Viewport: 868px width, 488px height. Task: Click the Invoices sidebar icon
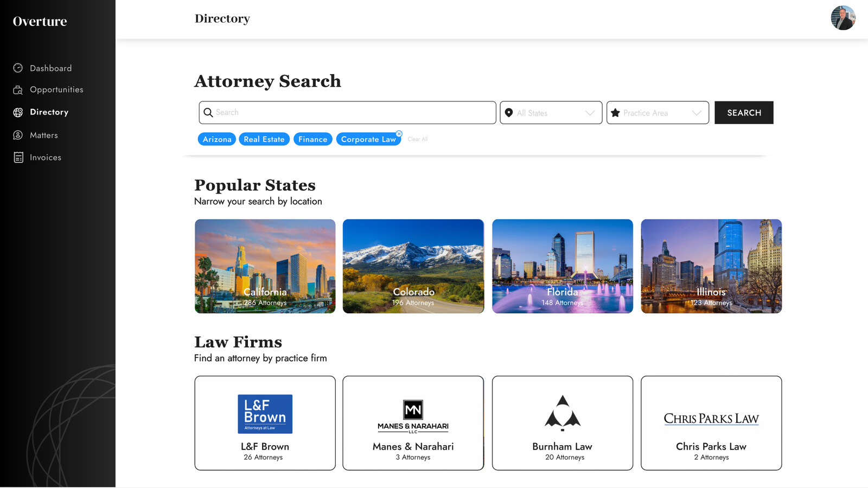pos(18,157)
